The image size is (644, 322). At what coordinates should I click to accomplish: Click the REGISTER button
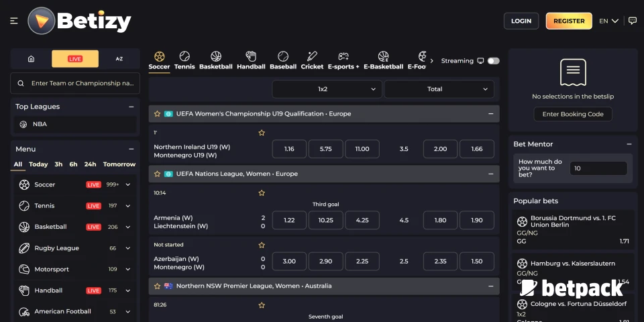[569, 21]
